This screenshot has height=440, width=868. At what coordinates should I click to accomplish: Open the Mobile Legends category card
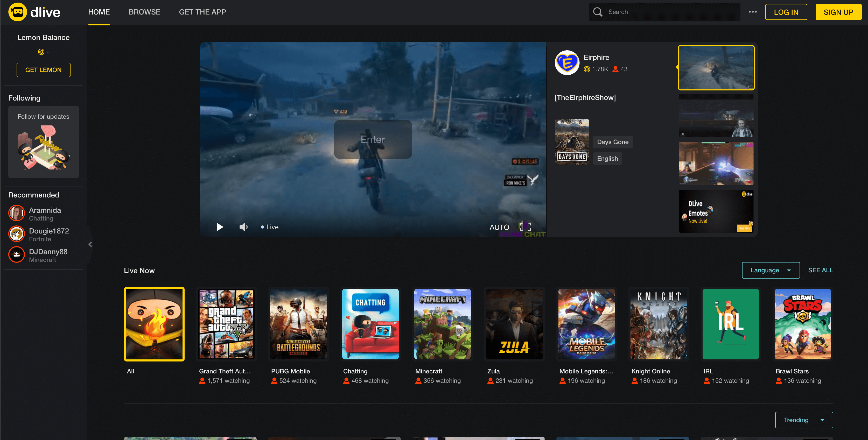tap(587, 324)
